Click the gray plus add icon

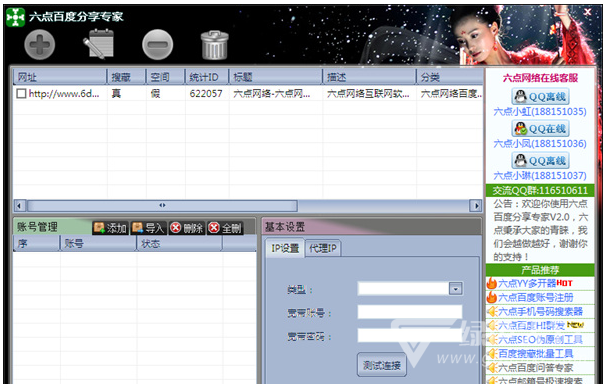pyautogui.click(x=40, y=45)
